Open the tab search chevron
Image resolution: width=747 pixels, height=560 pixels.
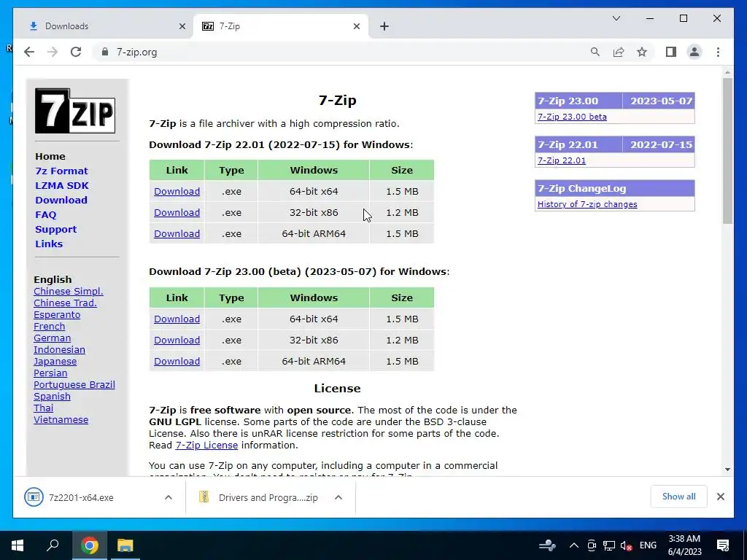click(x=616, y=18)
